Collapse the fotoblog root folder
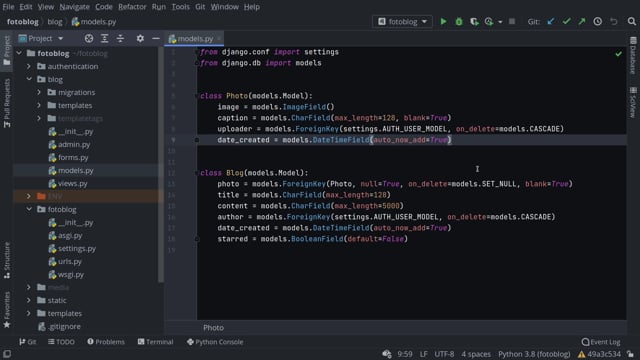 tap(19, 53)
